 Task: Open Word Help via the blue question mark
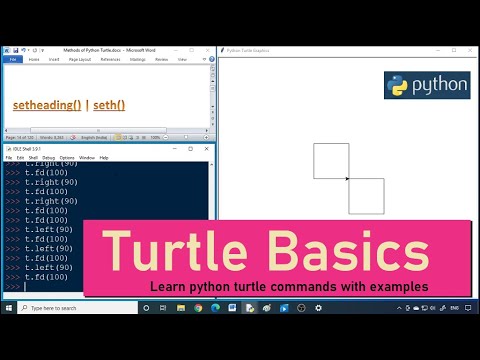212,59
